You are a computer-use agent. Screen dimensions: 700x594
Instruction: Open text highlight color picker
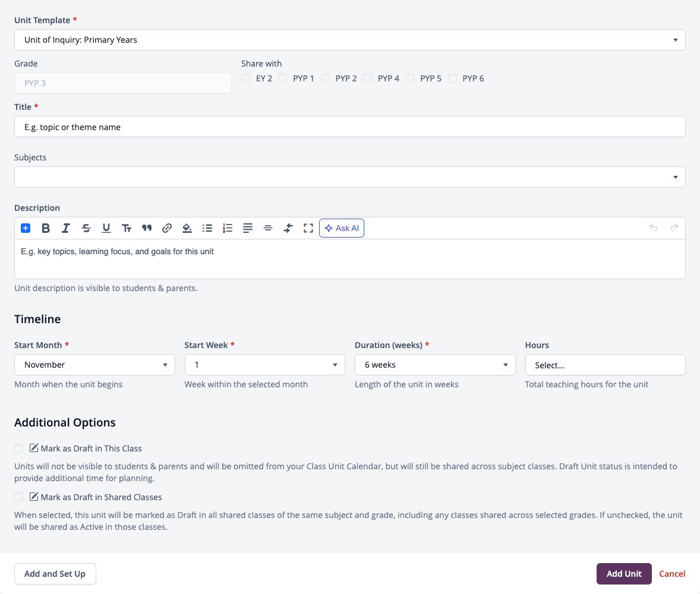187,228
